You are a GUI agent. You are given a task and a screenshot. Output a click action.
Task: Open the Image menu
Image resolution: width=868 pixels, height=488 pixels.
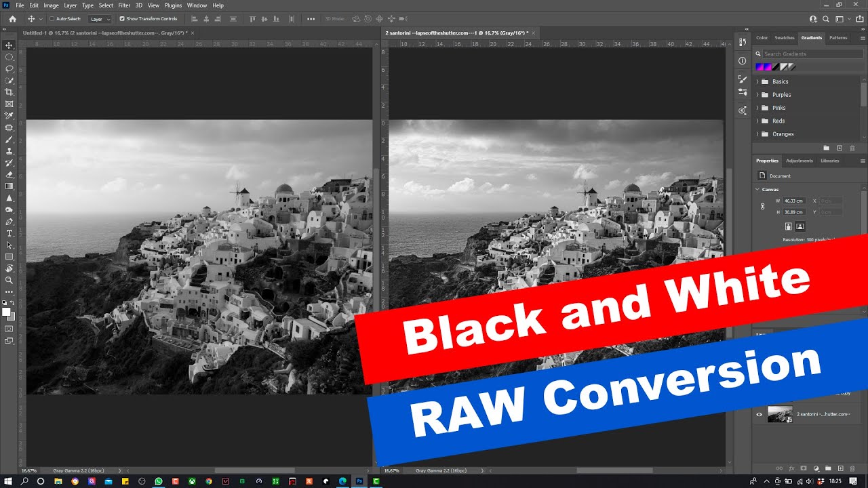(52, 5)
